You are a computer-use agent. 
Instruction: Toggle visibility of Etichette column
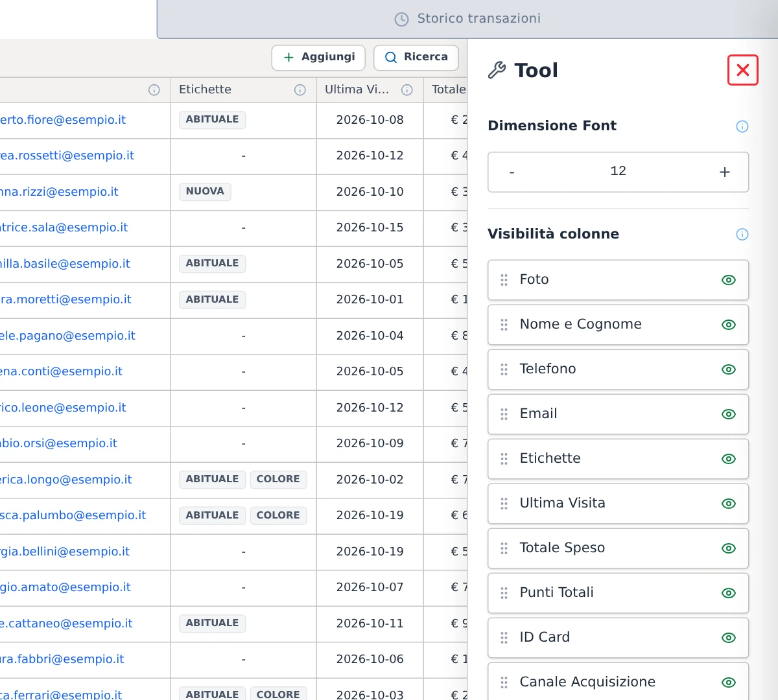tap(729, 459)
